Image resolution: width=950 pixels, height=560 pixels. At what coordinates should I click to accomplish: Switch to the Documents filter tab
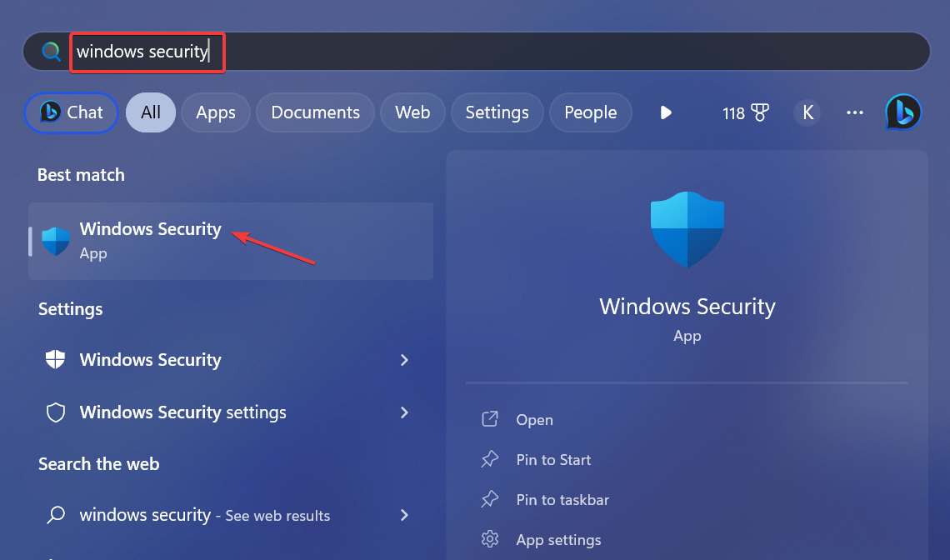tap(315, 112)
